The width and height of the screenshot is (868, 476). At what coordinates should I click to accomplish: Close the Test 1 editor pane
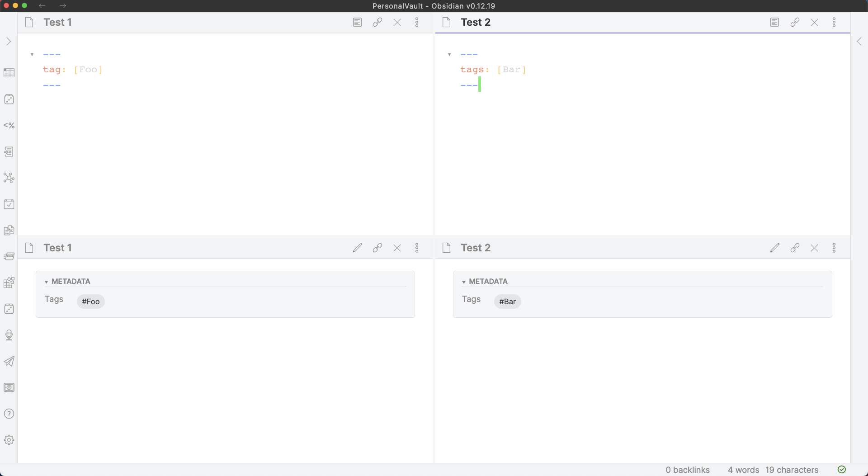coord(397,22)
